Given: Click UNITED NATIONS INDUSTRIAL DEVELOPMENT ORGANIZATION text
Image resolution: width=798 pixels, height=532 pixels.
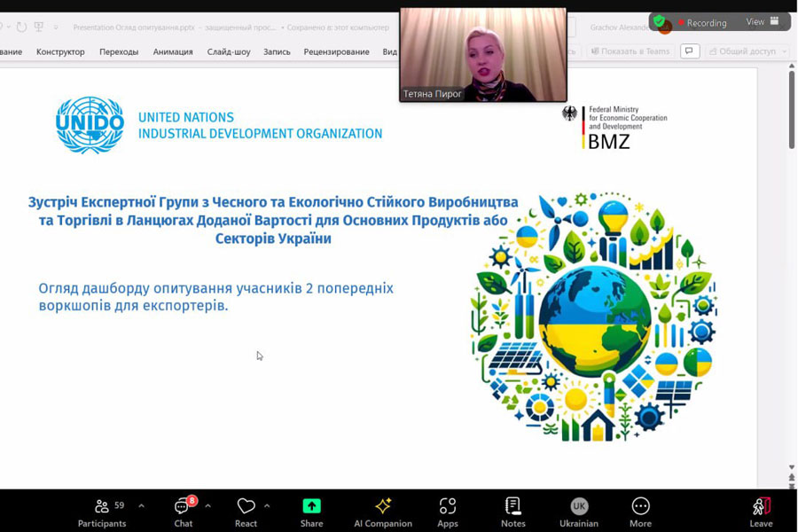Looking at the screenshot, I should coord(260,125).
